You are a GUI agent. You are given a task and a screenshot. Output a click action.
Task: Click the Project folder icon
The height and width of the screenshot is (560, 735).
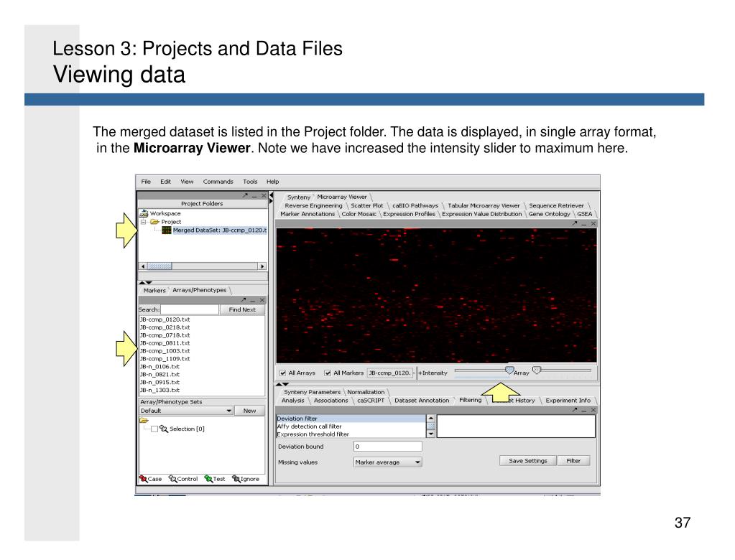click(x=154, y=222)
